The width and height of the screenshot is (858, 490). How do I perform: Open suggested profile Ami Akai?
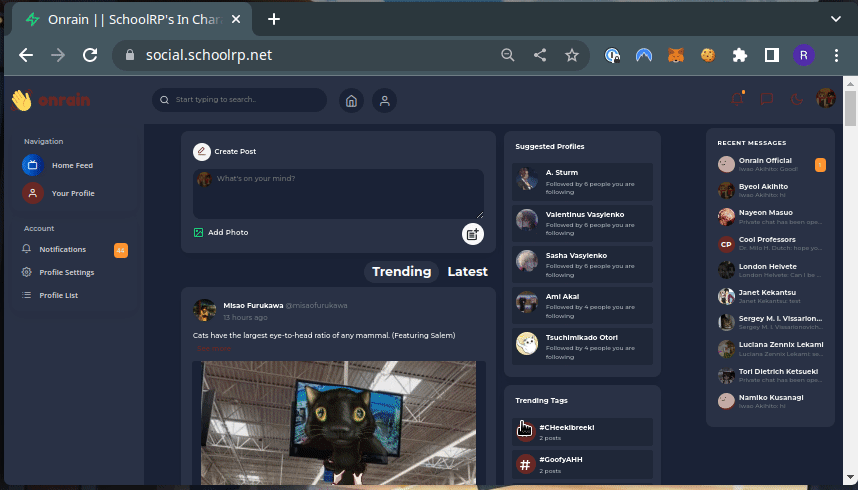[x=582, y=305]
